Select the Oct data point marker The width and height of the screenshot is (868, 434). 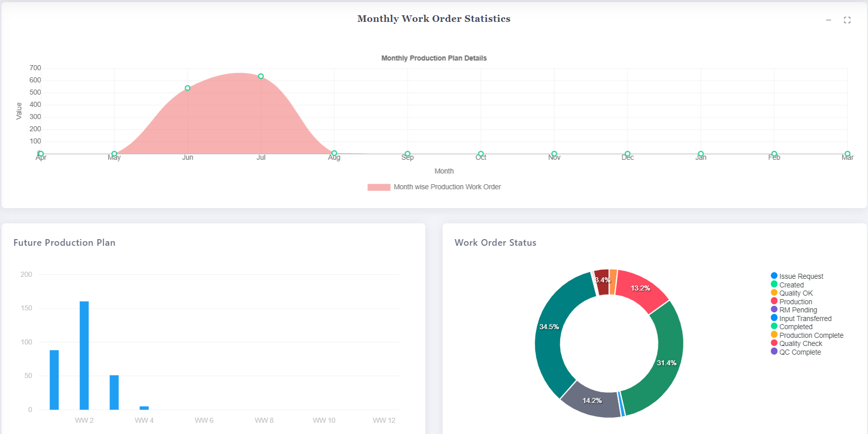[x=481, y=154]
